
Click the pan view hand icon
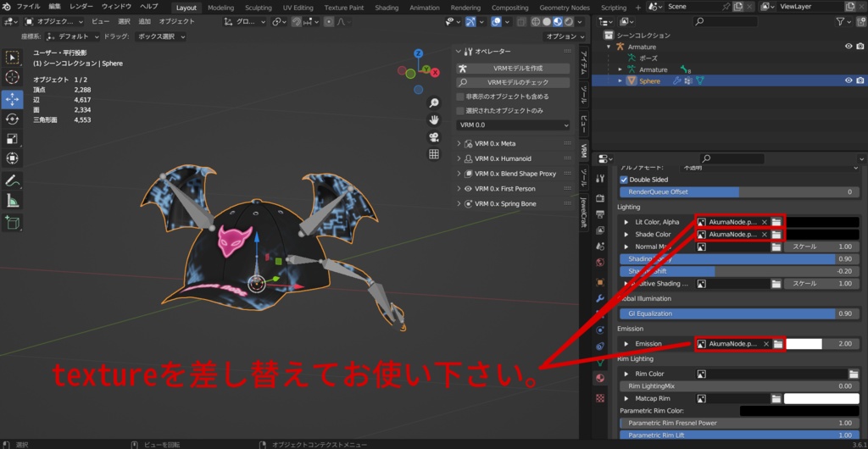(434, 119)
